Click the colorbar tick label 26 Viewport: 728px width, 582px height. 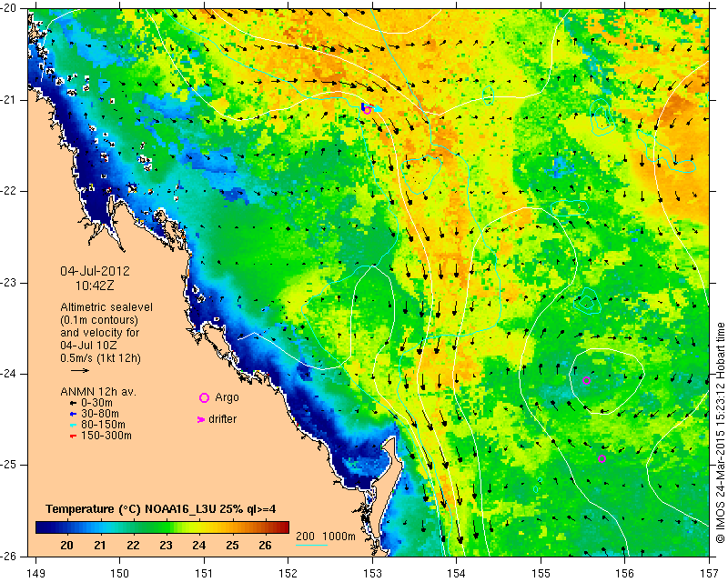265,546
